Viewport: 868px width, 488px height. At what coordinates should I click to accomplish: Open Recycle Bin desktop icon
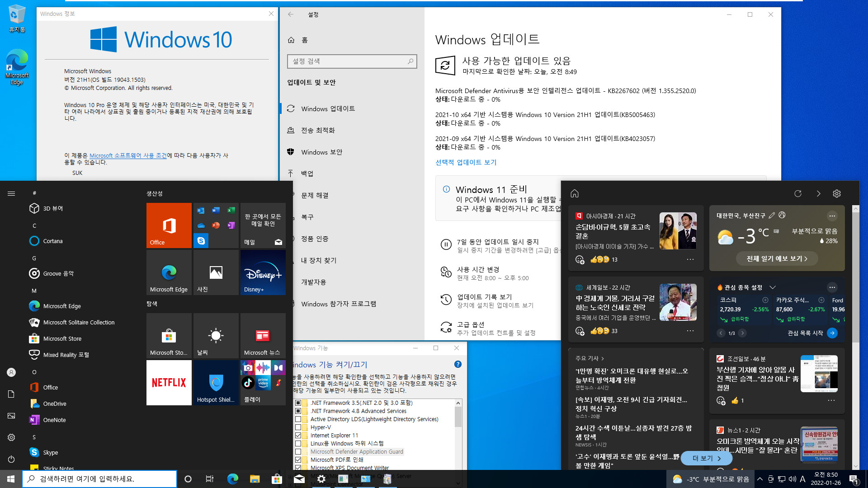17,19
